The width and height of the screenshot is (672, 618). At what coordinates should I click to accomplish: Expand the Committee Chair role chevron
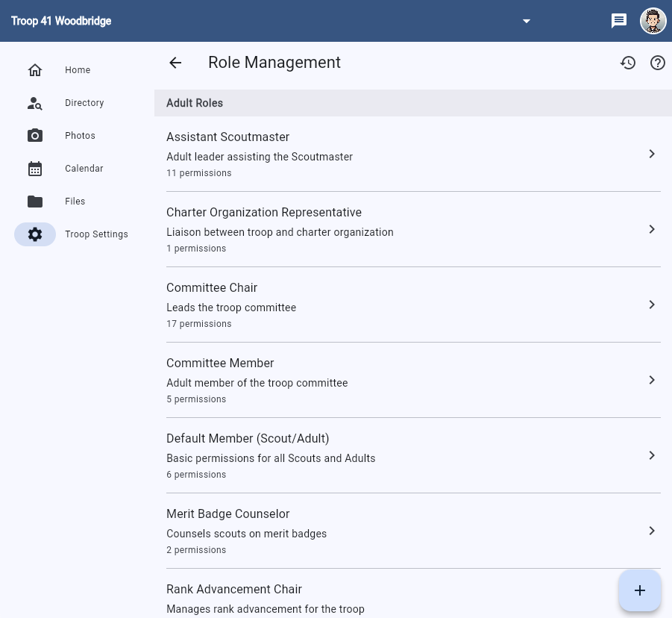pyautogui.click(x=652, y=305)
